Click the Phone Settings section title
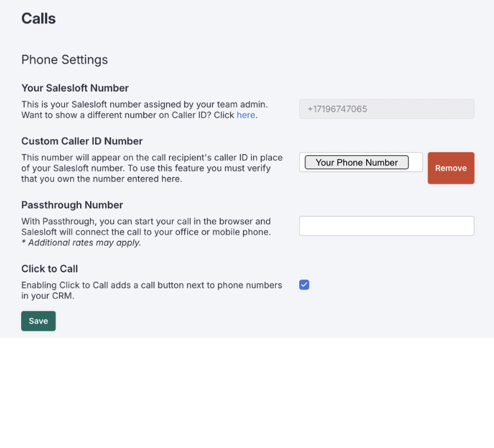The image size is (494, 448). click(65, 60)
